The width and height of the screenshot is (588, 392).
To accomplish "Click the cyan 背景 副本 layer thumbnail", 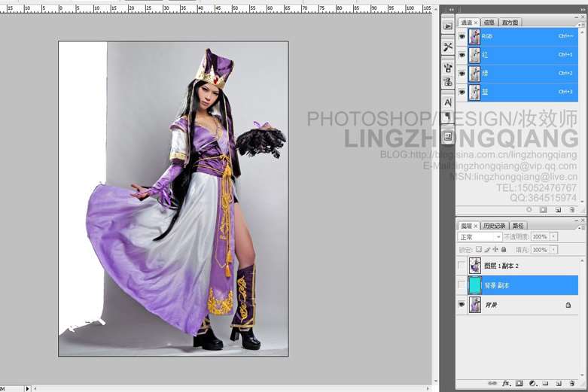I will (x=474, y=285).
